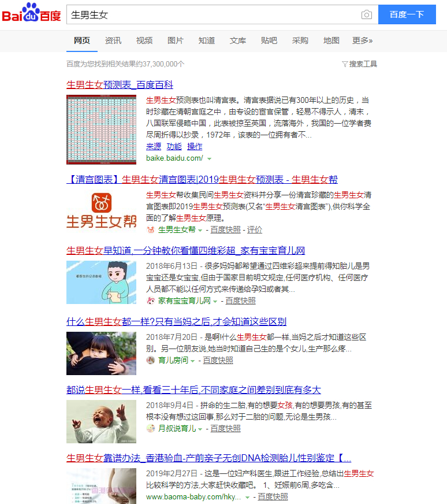Click 家有宝宝育儿网 site favicon
The image size is (447, 504).
tap(150, 301)
